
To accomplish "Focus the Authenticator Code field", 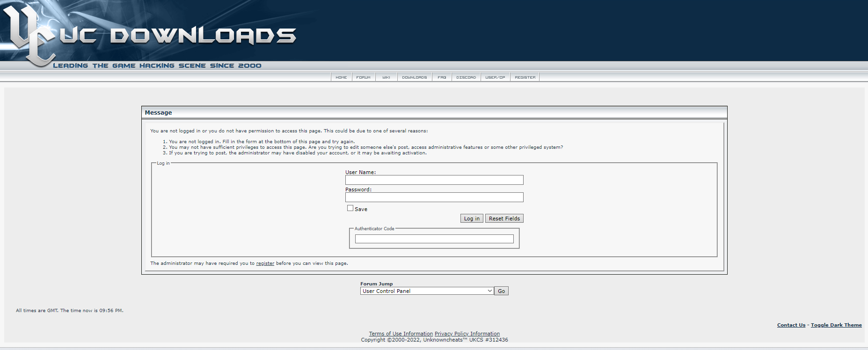I will point(434,239).
